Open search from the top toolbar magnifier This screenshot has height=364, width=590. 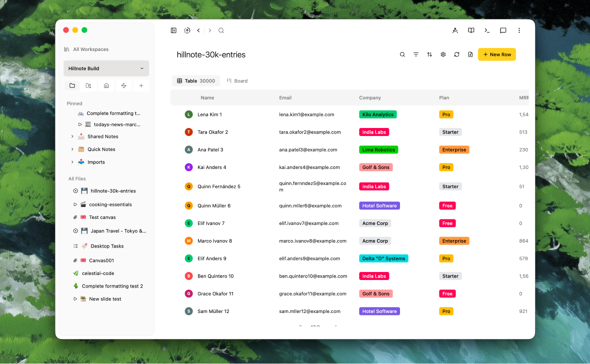pos(221,30)
